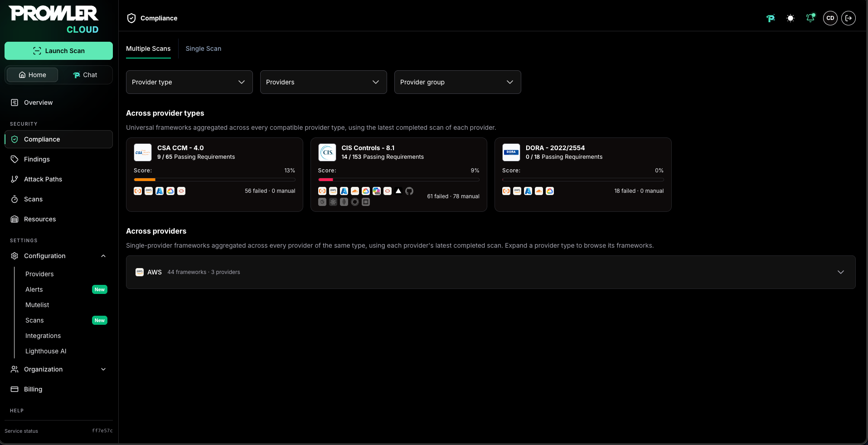The height and width of the screenshot is (445, 868).
Task: Open Scans under Security section
Action: click(58, 199)
